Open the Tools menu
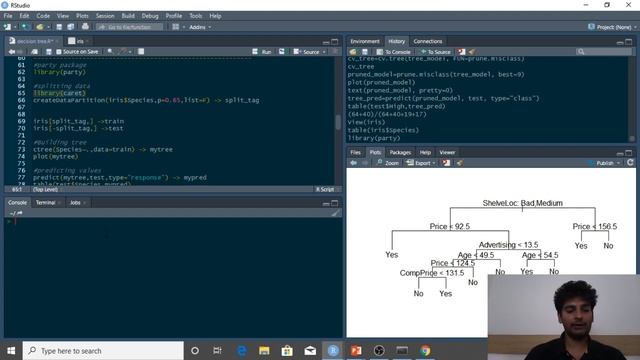Screen dimensions: 640x360 point(196,16)
